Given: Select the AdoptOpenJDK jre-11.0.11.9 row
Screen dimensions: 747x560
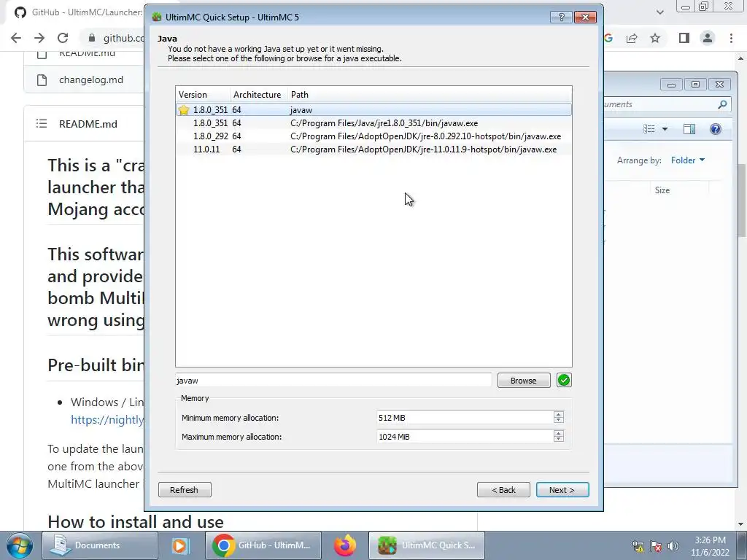Looking at the screenshot, I should click(x=373, y=149).
